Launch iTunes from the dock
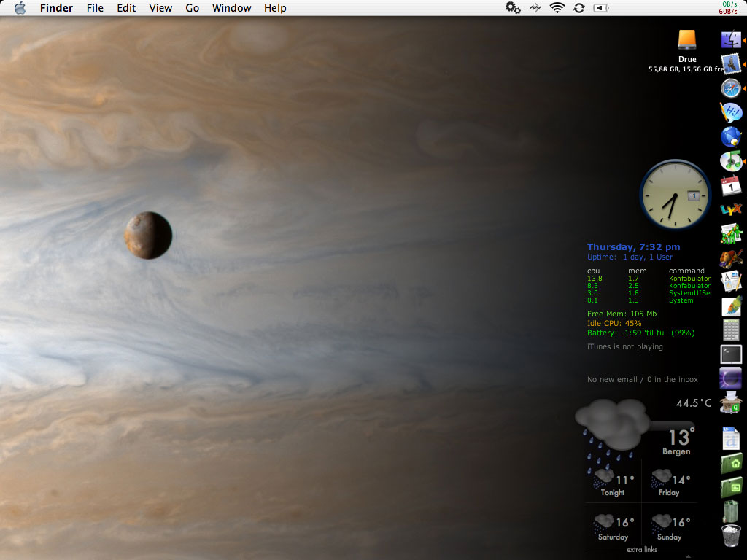This screenshot has height=560, width=747. pos(731,160)
